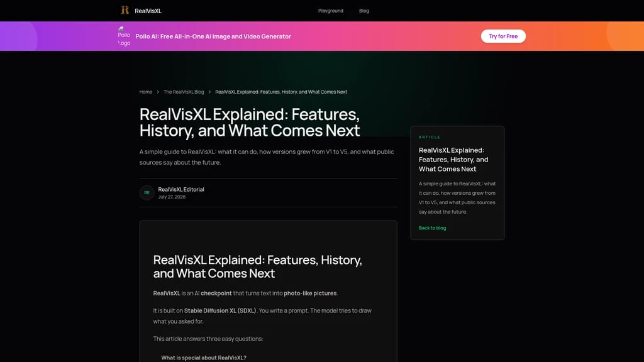Click the sidebar card summary paragraph

coord(457,198)
